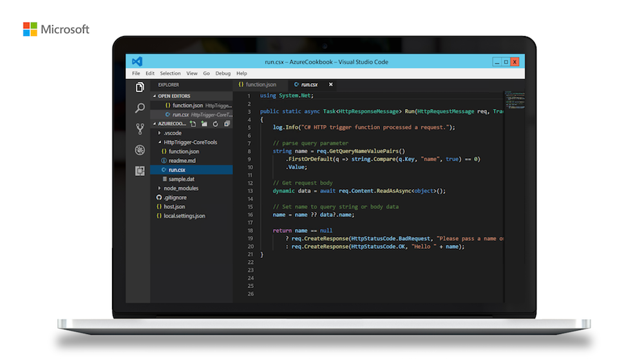The image size is (644, 361).
Task: Click line number 18 in the gutter
Action: click(250, 231)
